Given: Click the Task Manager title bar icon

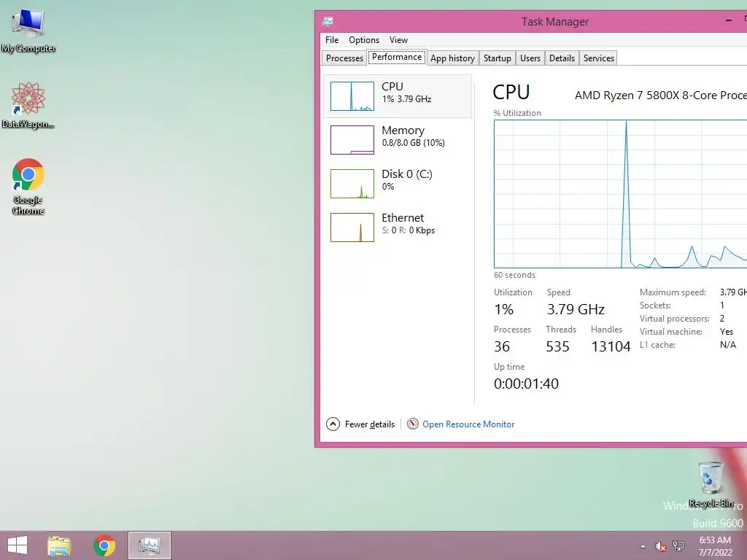Looking at the screenshot, I should 328,21.
